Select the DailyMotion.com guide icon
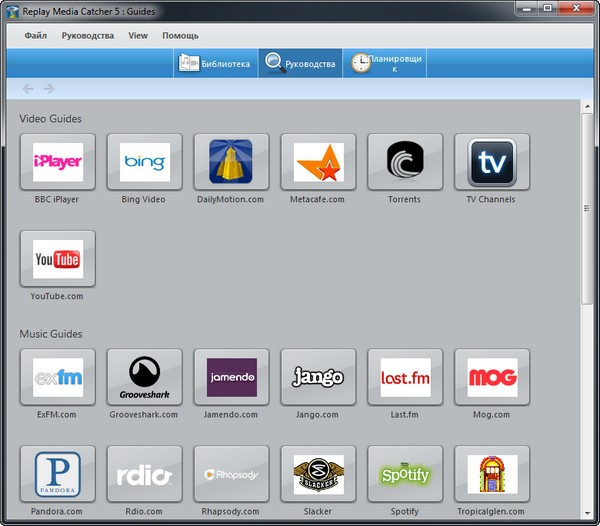Screen dimensions: 600x526 231,162
